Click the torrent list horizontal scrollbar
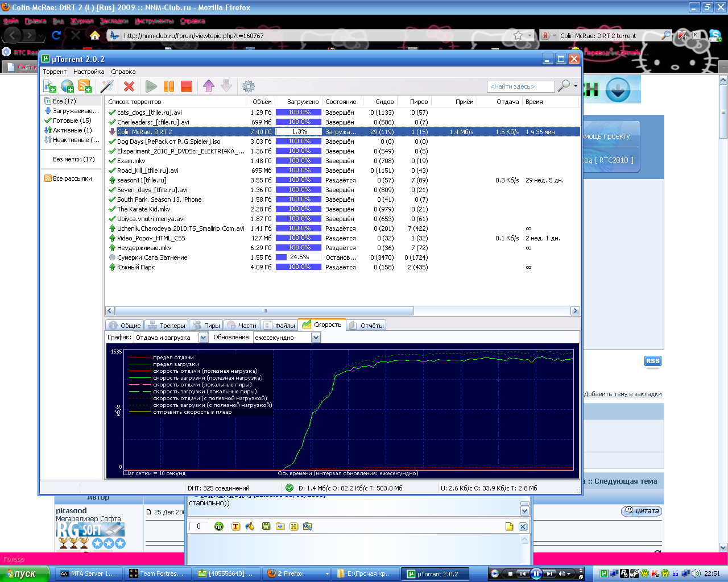The height and width of the screenshot is (582, 728). click(x=264, y=311)
